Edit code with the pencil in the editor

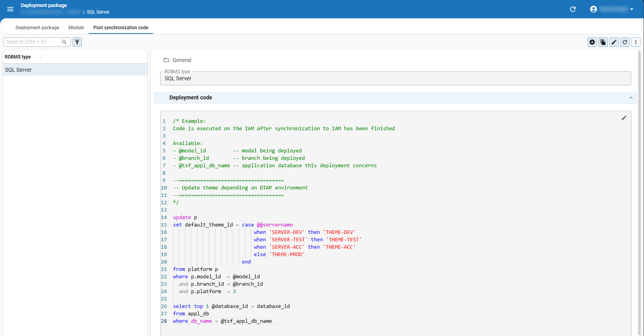[624, 118]
